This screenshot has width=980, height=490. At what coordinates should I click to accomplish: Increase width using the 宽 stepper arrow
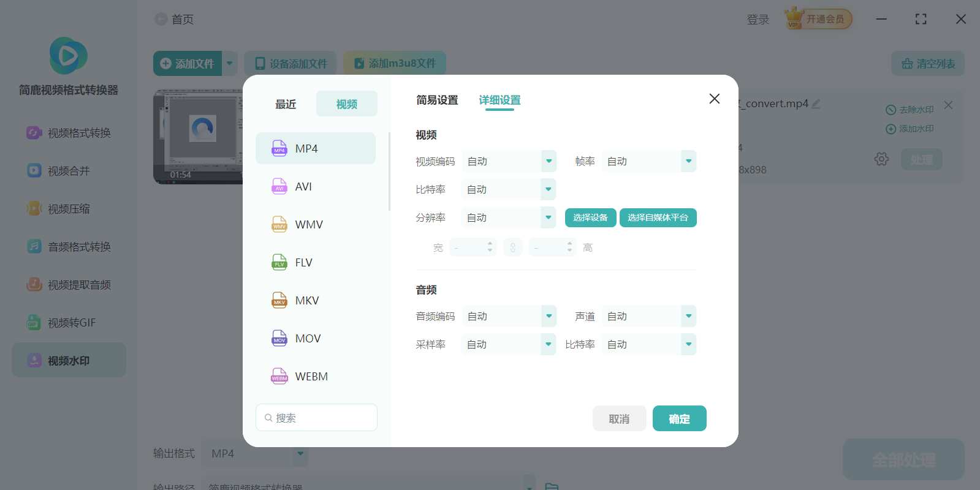click(490, 244)
